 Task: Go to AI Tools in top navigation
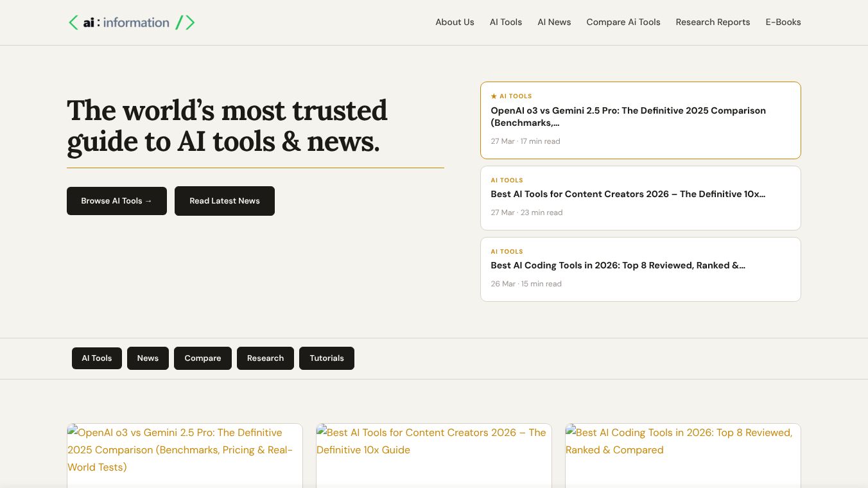pos(506,22)
